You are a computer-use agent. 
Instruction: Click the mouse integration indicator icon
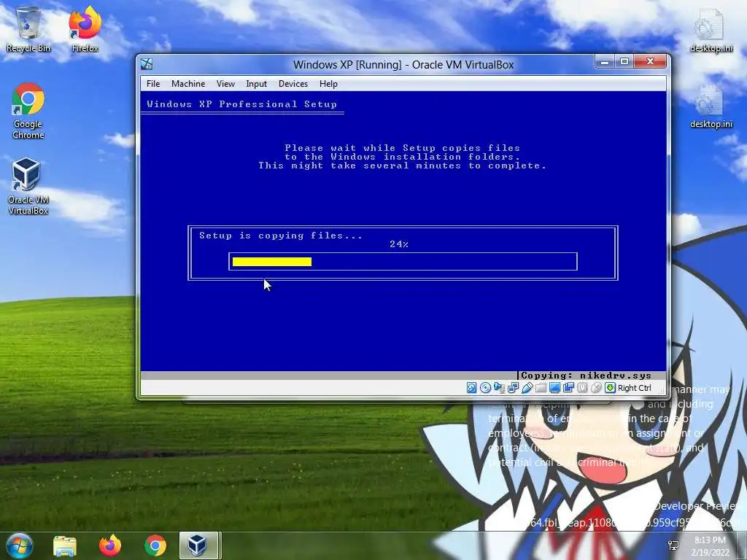pos(596,388)
